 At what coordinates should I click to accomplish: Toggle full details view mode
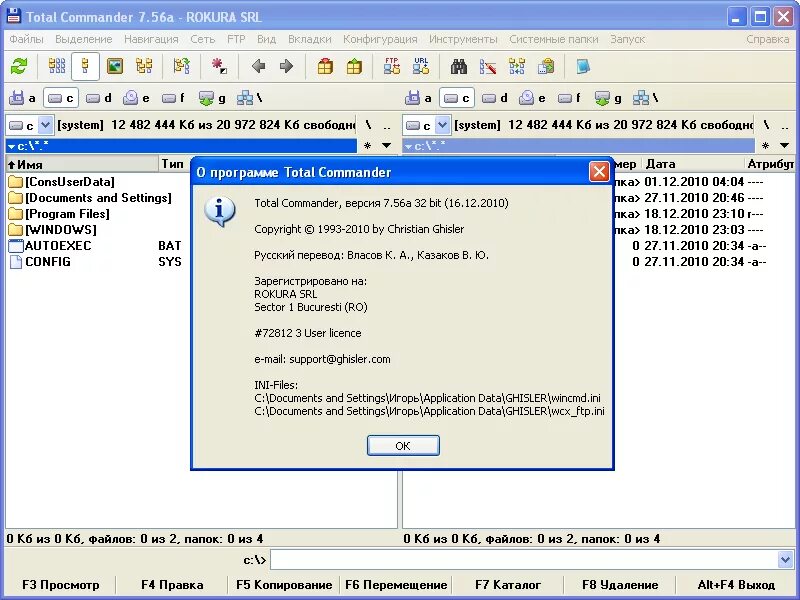click(x=83, y=66)
